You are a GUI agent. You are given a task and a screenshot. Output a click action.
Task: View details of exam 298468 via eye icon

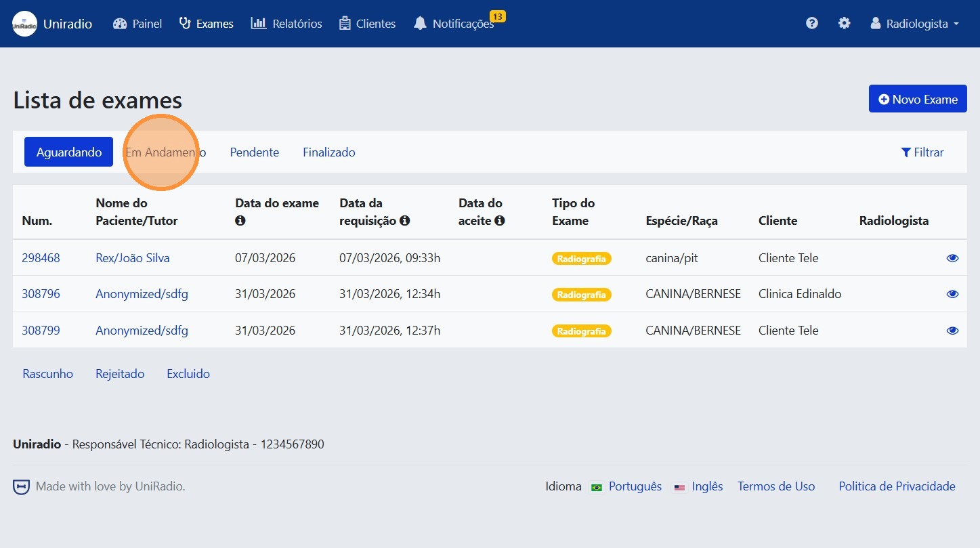tap(952, 257)
